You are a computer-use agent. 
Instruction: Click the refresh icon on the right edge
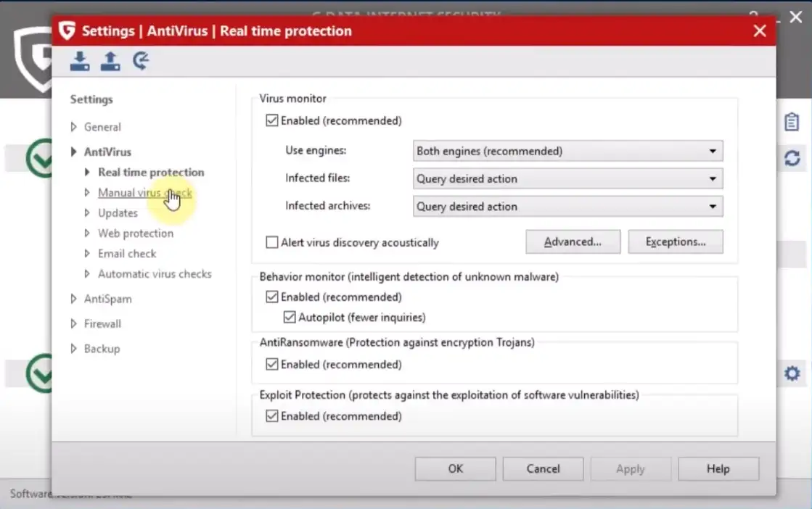pos(792,158)
